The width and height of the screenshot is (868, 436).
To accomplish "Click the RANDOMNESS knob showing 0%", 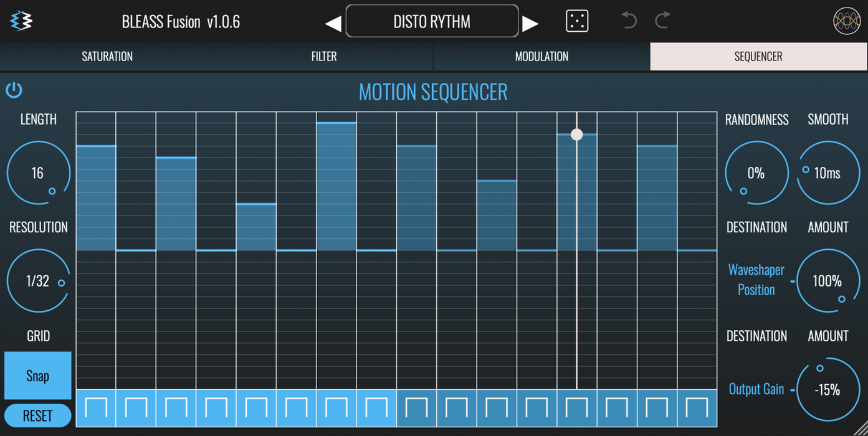I will tap(756, 173).
